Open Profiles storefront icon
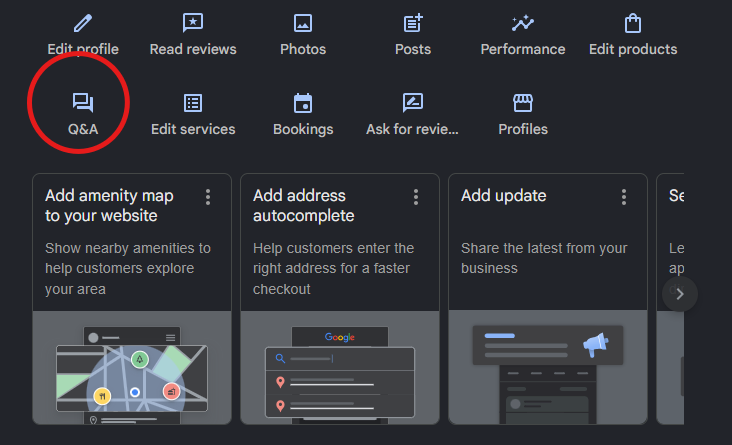Viewport: 732px width, 445px height. coord(523,103)
